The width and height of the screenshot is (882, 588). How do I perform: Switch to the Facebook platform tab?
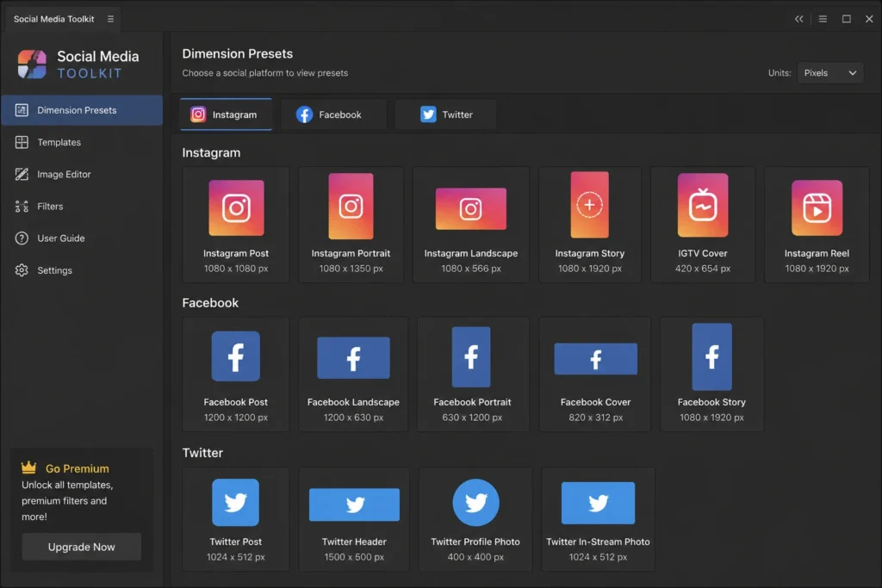tap(334, 115)
